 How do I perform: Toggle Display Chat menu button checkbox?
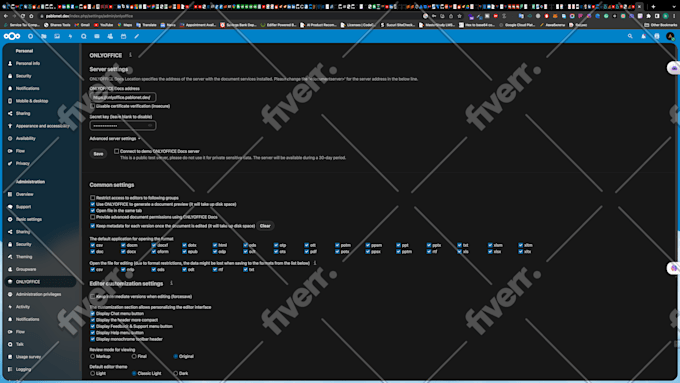click(92, 314)
